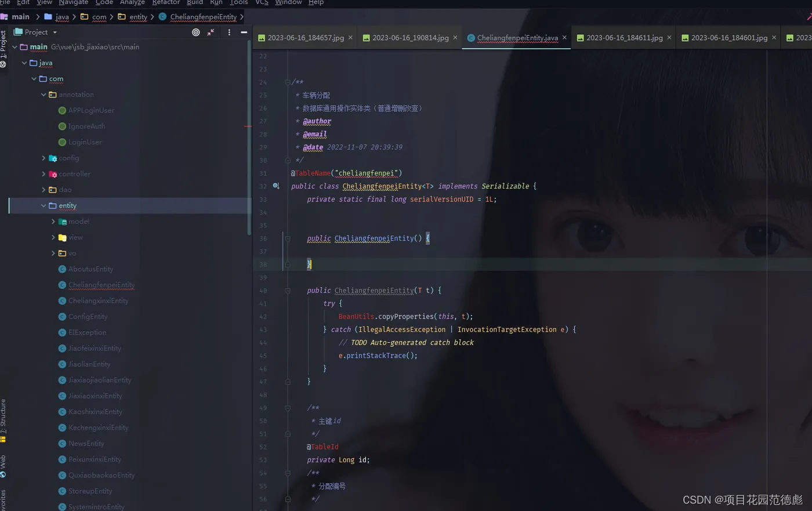
Task: Select StoreupEntity in the Project tree
Action: click(x=90, y=491)
